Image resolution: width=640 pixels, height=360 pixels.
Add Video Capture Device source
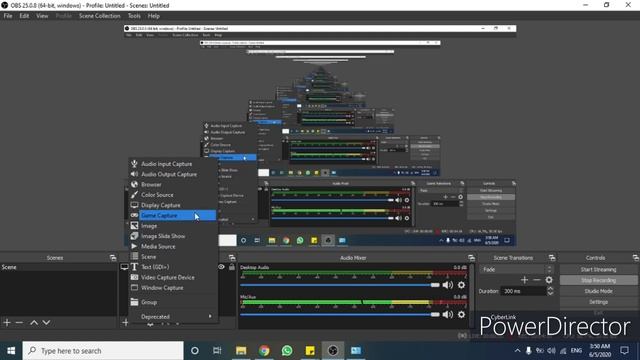pos(173,277)
